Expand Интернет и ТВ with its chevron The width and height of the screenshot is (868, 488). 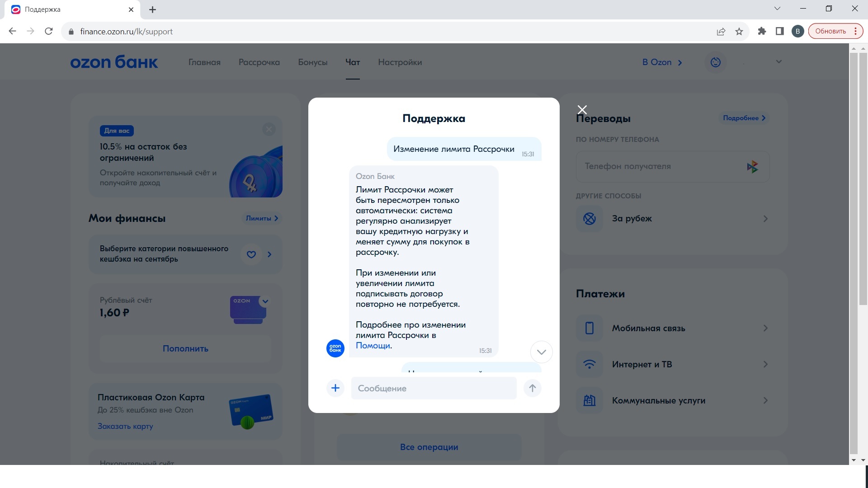[765, 364]
